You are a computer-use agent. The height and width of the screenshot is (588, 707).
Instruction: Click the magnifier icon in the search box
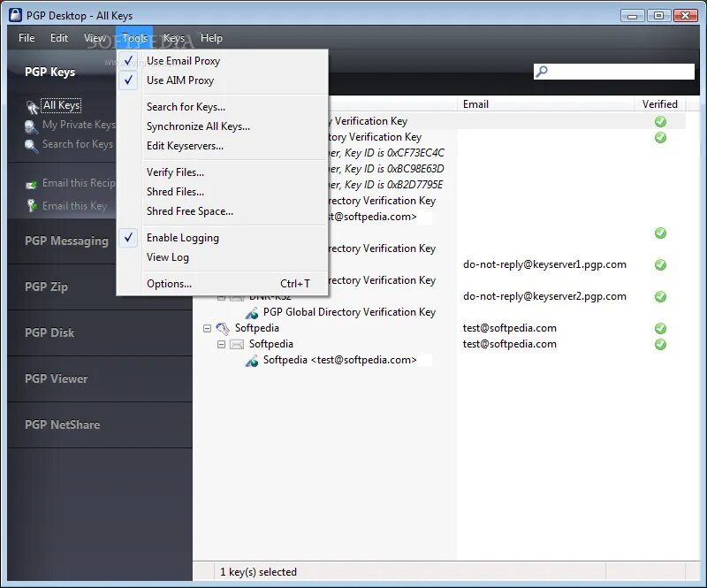tap(542, 72)
